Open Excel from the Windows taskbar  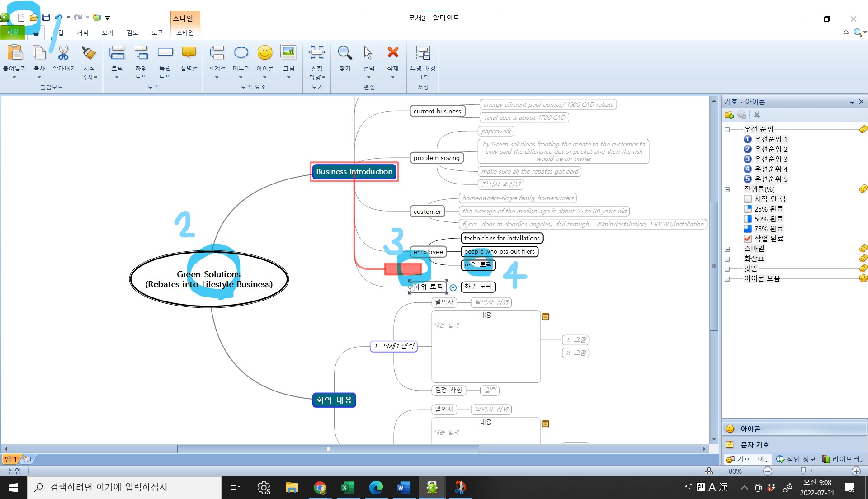pyautogui.click(x=347, y=487)
